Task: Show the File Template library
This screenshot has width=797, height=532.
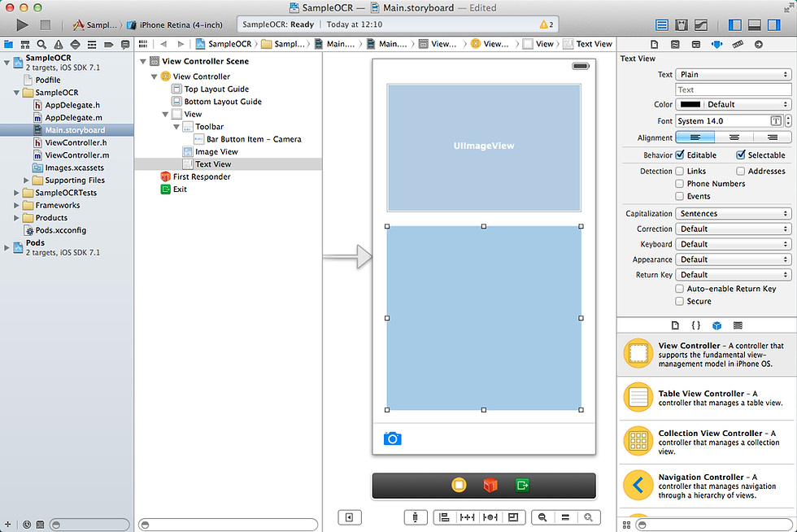Action: (x=675, y=325)
